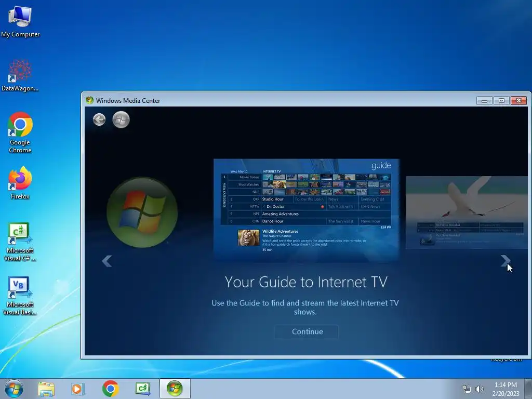Click the lion thumbnail in guide preview
This screenshot has width=532, height=399.
tap(248, 237)
